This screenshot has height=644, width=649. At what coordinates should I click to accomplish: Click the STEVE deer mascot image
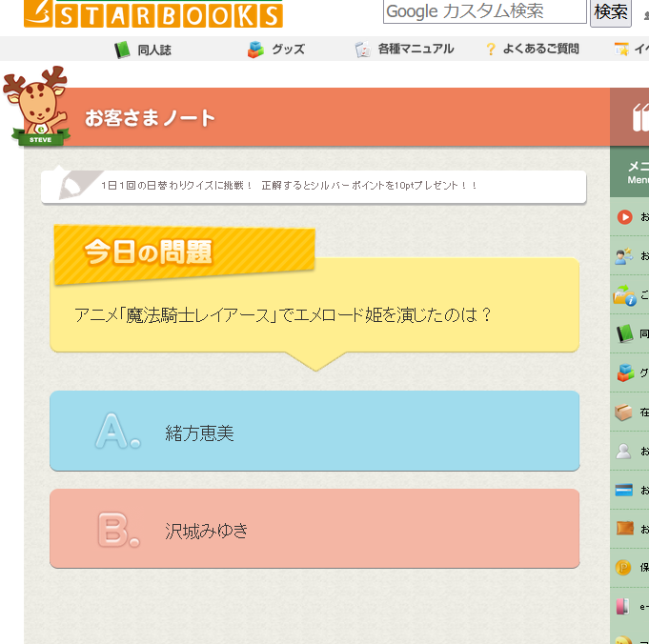click(x=35, y=106)
